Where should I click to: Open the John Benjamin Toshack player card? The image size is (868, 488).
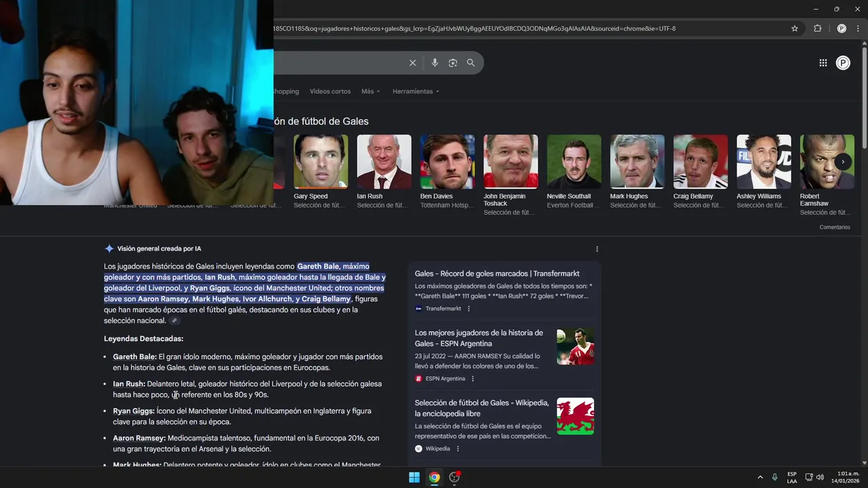pyautogui.click(x=511, y=175)
